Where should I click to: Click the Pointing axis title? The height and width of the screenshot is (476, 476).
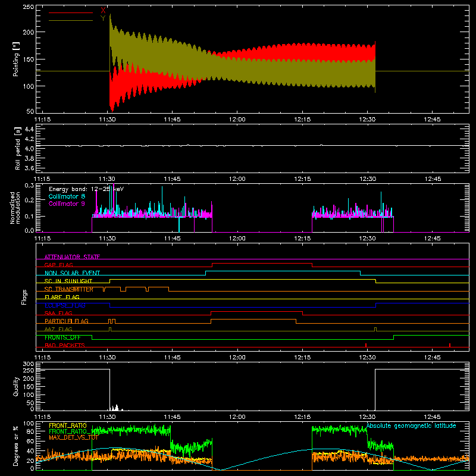16,59
